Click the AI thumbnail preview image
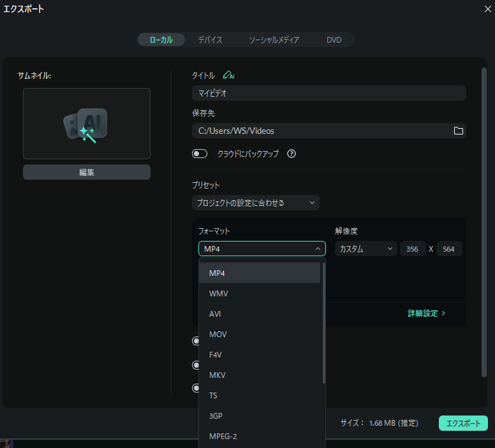 [x=87, y=124]
